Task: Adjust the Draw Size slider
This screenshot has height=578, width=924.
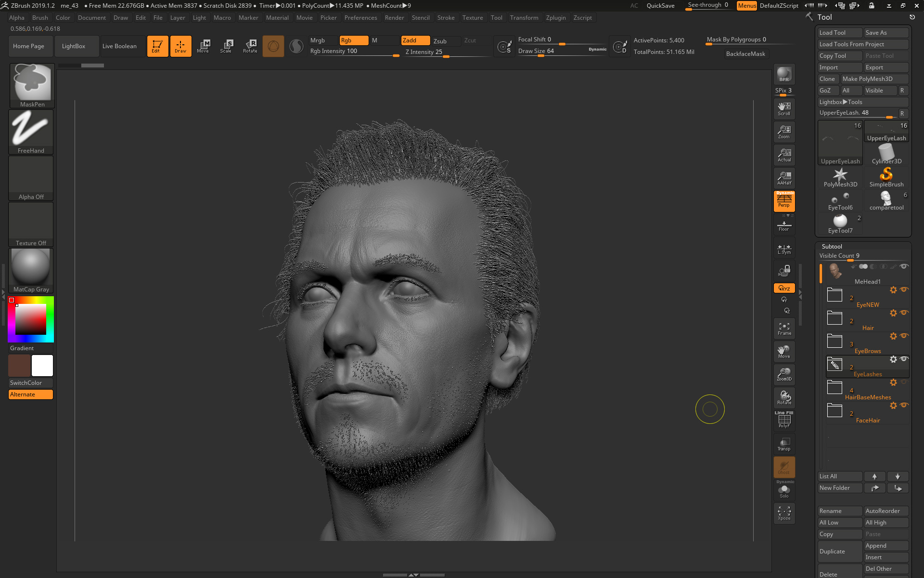Action: pyautogui.click(x=562, y=52)
